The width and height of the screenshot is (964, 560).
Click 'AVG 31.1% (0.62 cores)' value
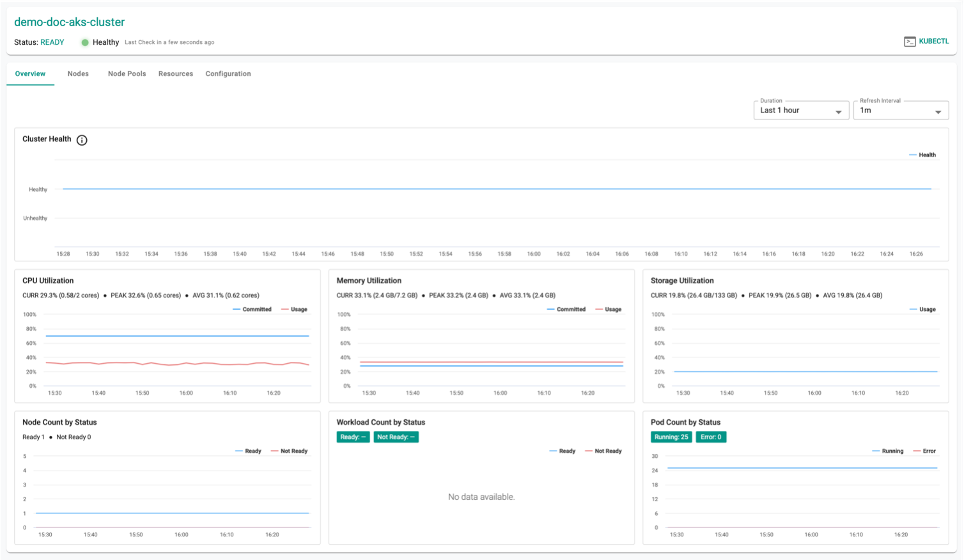226,295
